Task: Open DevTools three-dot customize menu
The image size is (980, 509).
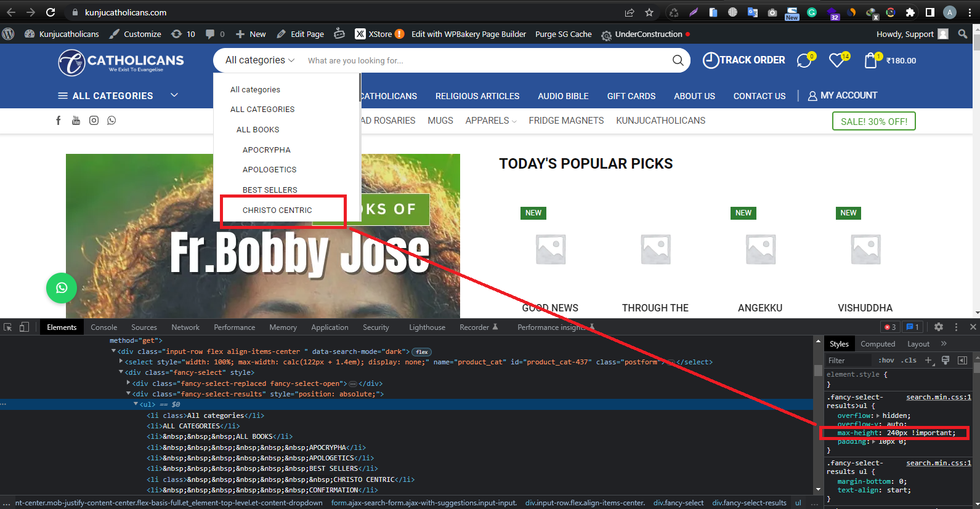Action: (x=956, y=327)
